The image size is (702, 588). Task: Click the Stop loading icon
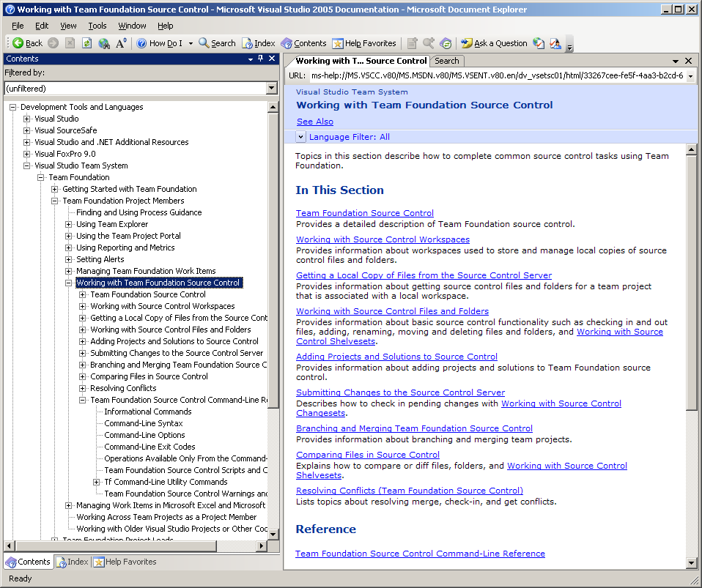(x=70, y=43)
